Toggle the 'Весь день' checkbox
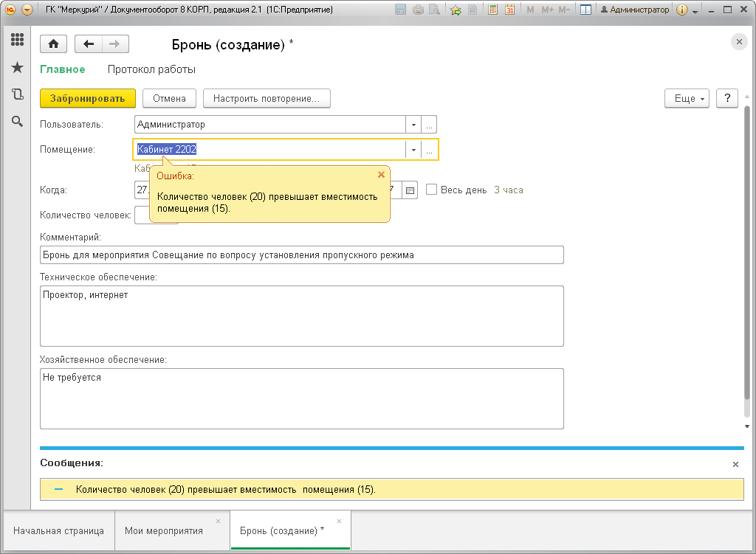Screen dimensions: 756x554 pyautogui.click(x=431, y=190)
